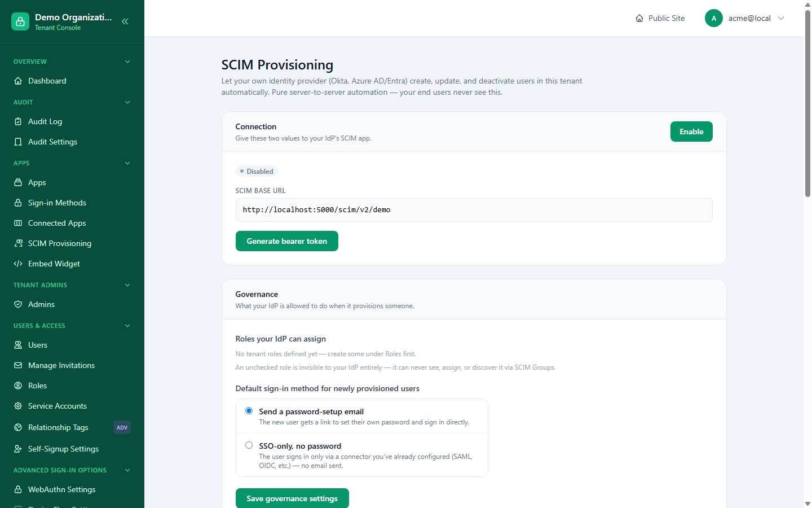Click the Self-Signup Settings user-plus icon

[18, 449]
